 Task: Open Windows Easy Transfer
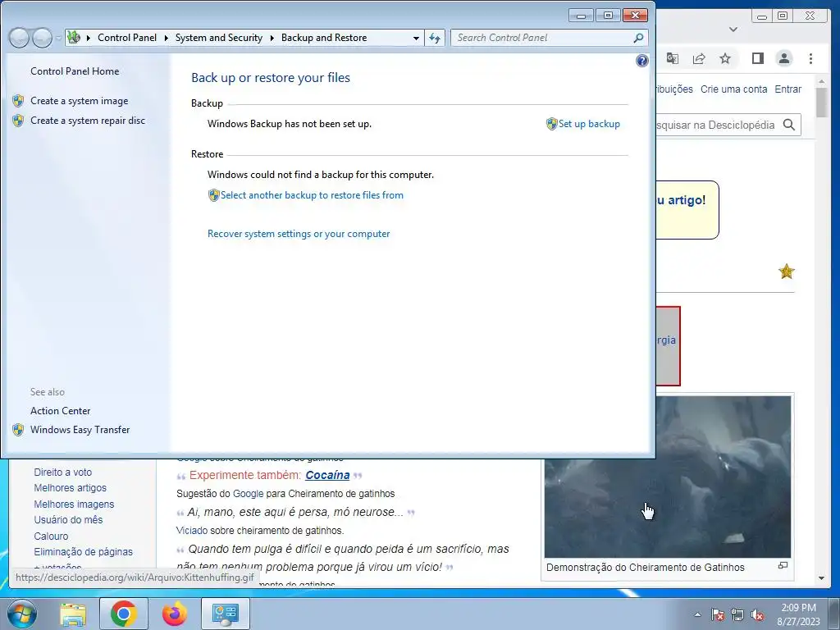[80, 430]
